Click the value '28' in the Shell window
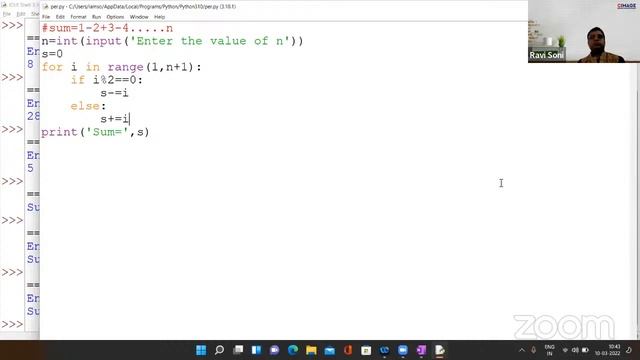This screenshot has width=640, height=360. point(33,116)
